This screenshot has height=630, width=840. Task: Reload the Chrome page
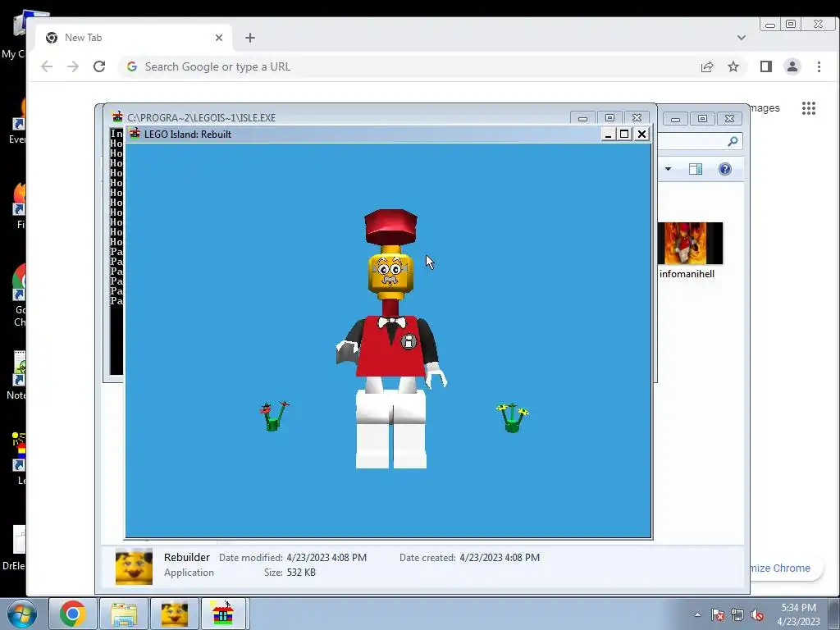tap(99, 66)
